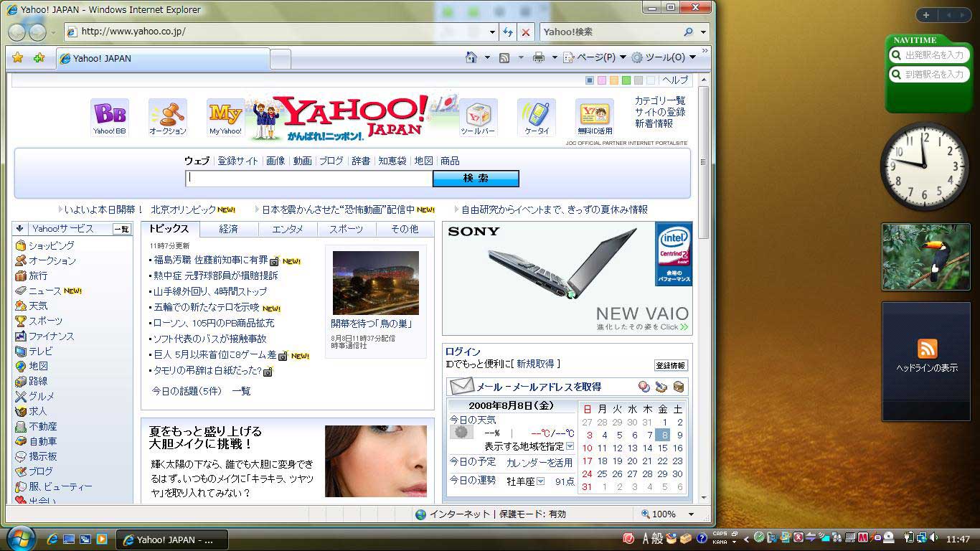Click the Print toolbar icon

539,57
